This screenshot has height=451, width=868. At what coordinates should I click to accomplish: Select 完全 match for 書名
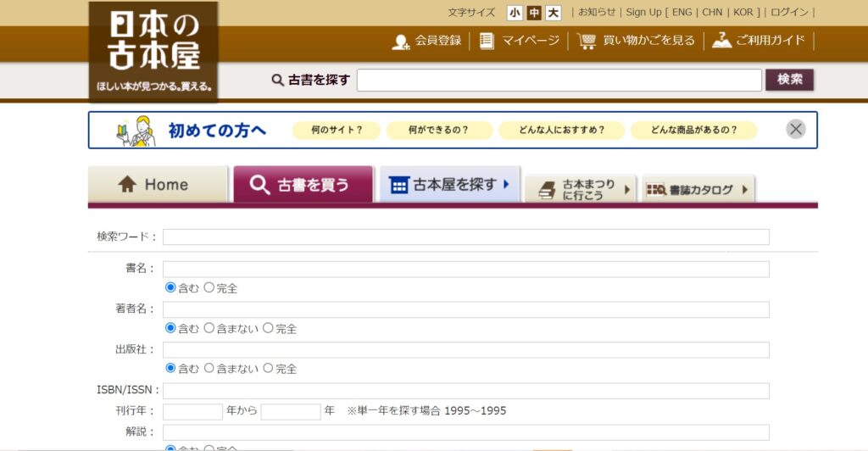209,288
